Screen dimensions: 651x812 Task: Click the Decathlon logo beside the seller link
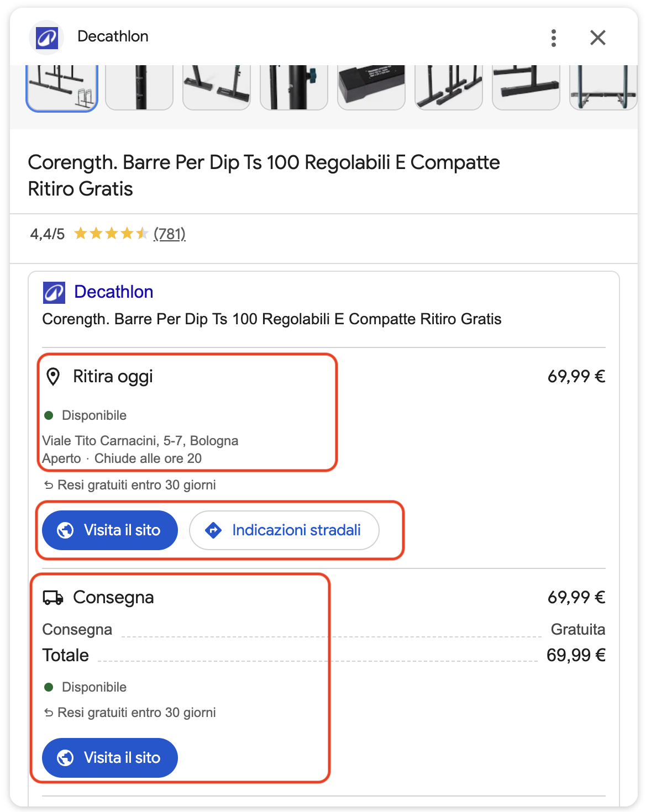coord(54,293)
